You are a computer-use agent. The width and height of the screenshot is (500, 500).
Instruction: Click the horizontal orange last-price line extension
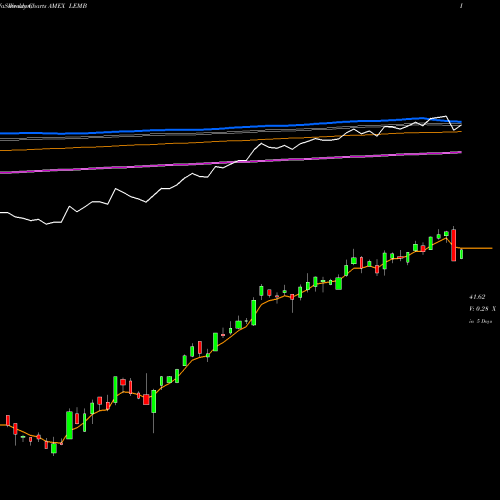click(x=477, y=248)
